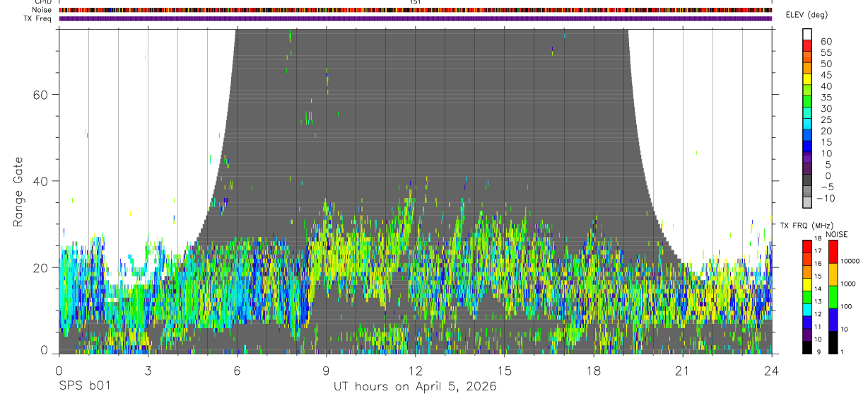This screenshot has height=401, width=868.
Task: Click hour tick '6' on the UT axis
Action: (237, 370)
